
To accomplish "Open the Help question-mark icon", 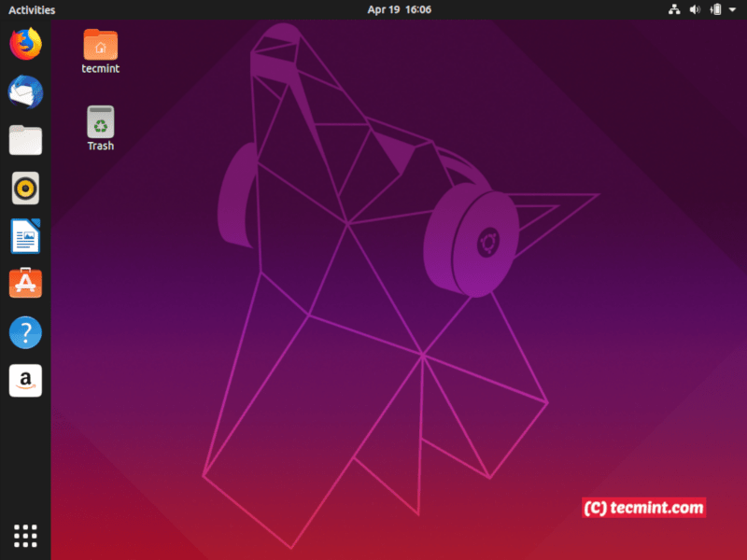I will [x=26, y=332].
